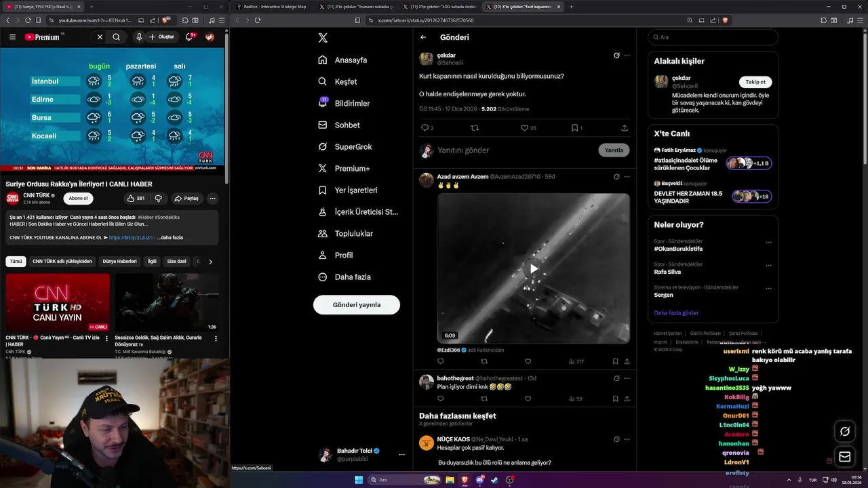Click the X search field Ara
The width and height of the screenshot is (868, 488).
(x=713, y=37)
